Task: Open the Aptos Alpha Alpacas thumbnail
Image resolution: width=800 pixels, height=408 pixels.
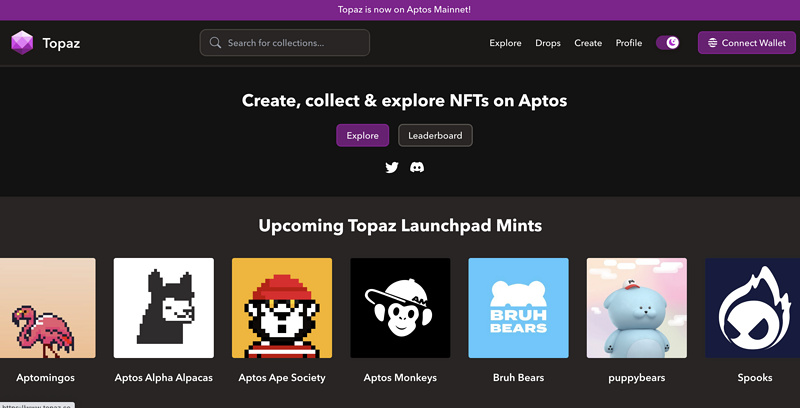Action: point(164,308)
